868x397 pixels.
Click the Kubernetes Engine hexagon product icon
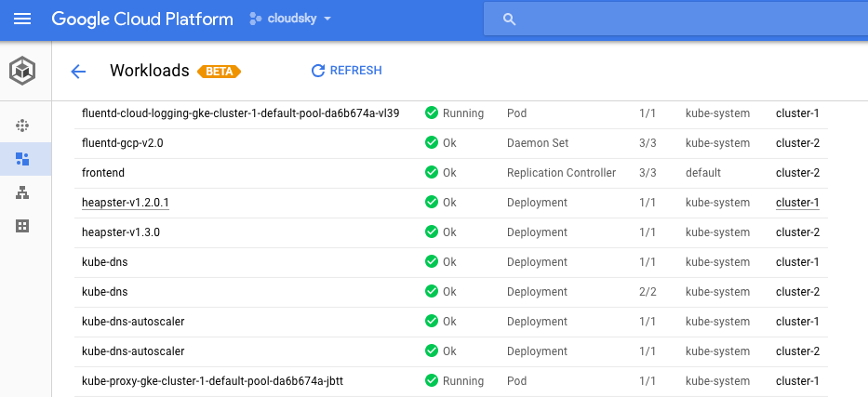(x=22, y=71)
